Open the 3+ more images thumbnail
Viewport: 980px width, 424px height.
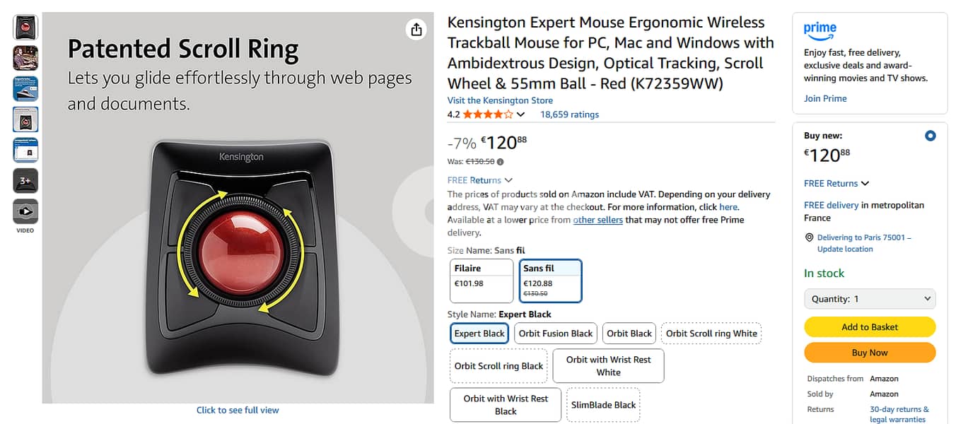click(25, 181)
